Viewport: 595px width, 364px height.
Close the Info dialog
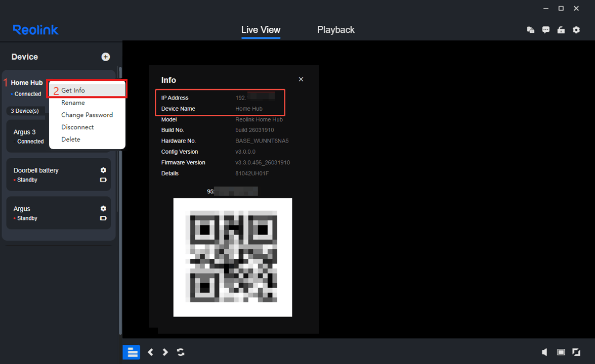click(301, 79)
